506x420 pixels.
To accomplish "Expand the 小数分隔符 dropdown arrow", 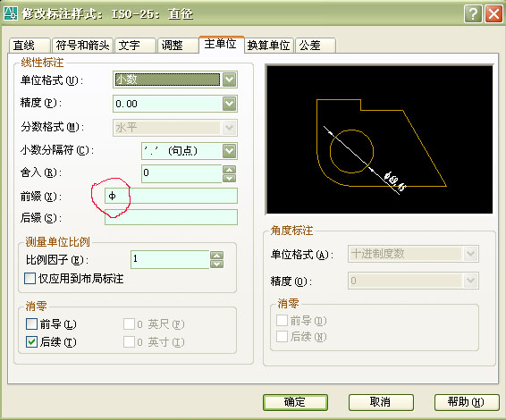I will 230,151.
